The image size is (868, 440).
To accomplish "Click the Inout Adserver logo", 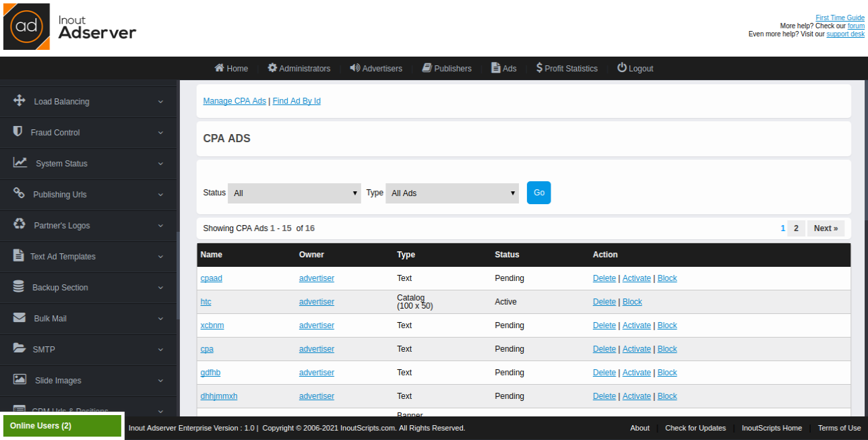I will (x=70, y=26).
